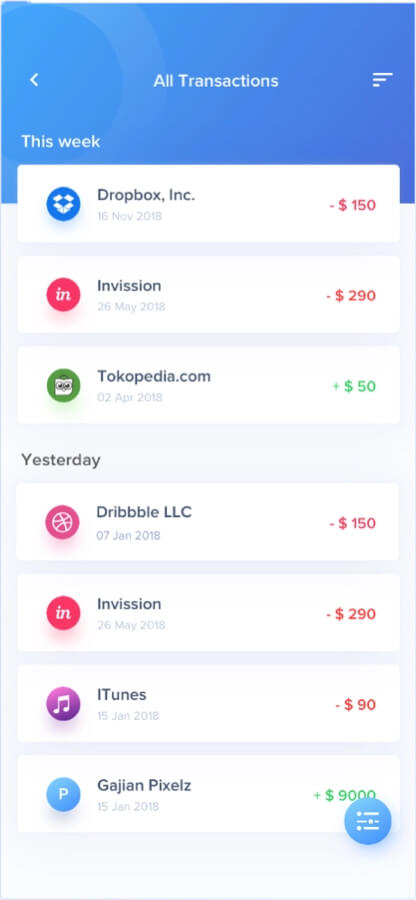Viewport: 416px width, 900px height.
Task: Select the Dribbble LLC transaction
Action: pyautogui.click(x=207, y=522)
